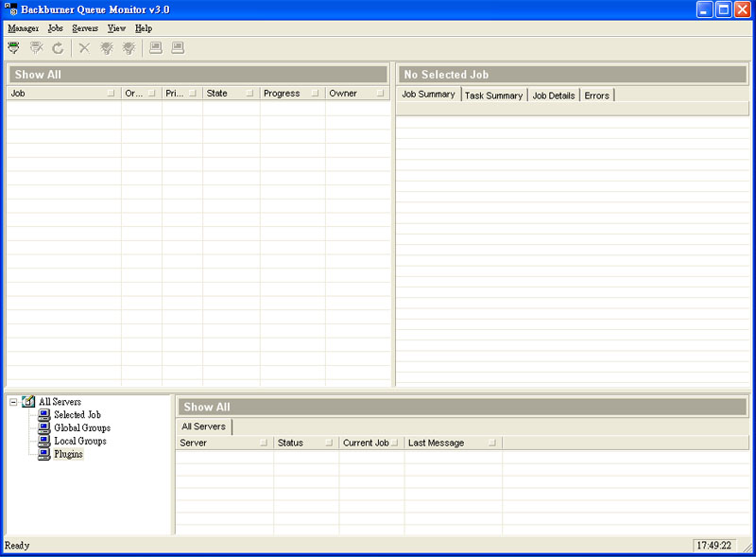Click the Delete job X icon

click(x=84, y=48)
